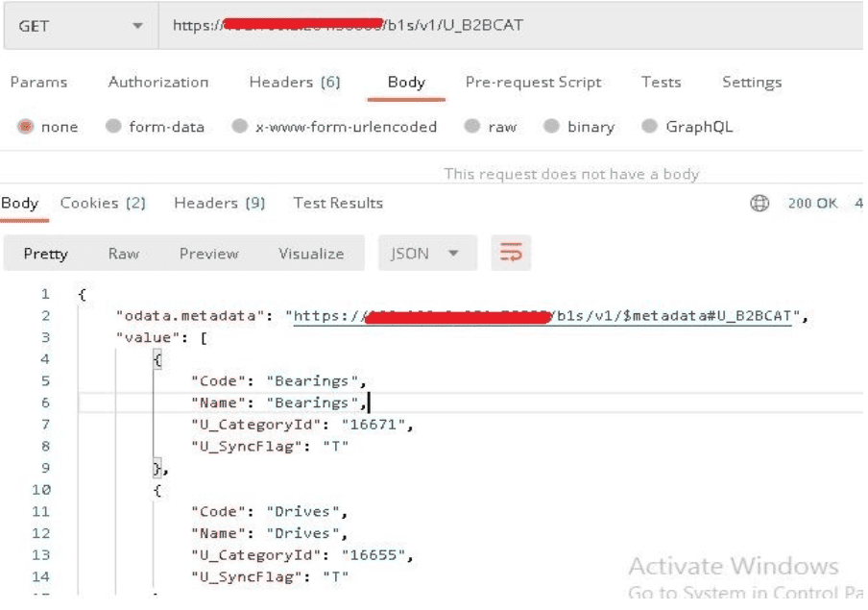The image size is (868, 610).
Task: Click the globe network icon
Action: [x=759, y=204]
